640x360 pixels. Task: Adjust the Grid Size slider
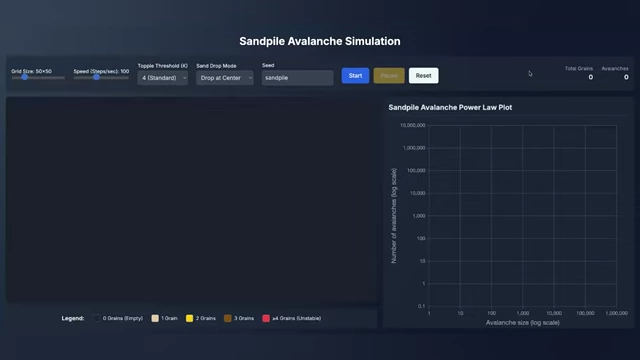coord(38,77)
